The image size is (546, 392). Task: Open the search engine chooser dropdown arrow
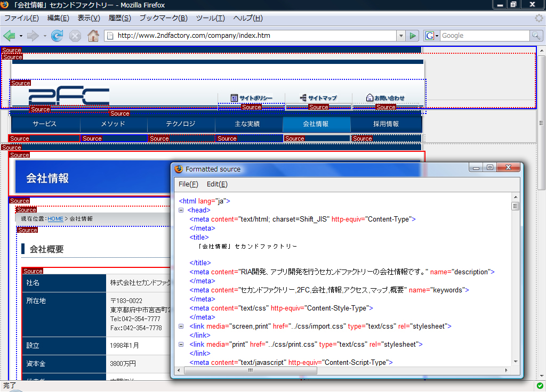tap(437, 36)
